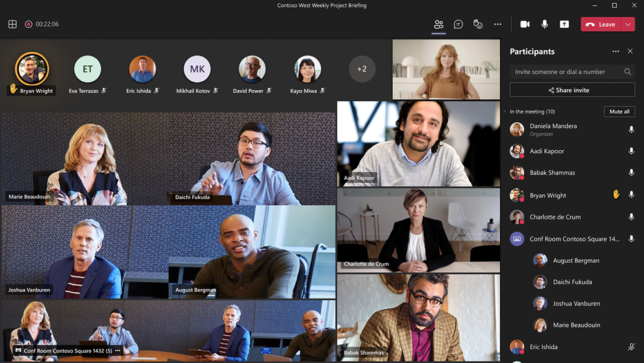Toggle your microphone mute in toolbar
The width and height of the screenshot is (644, 363).
point(545,24)
